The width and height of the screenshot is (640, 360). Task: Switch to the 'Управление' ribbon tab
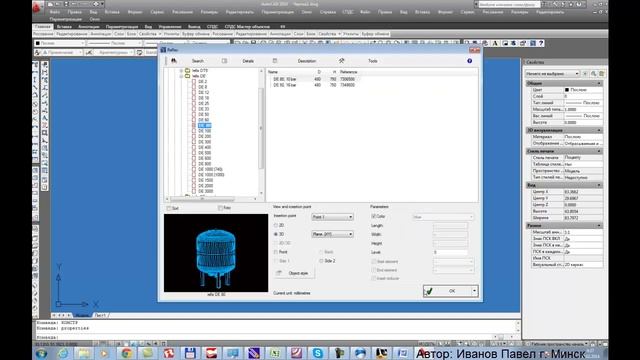[170, 27]
